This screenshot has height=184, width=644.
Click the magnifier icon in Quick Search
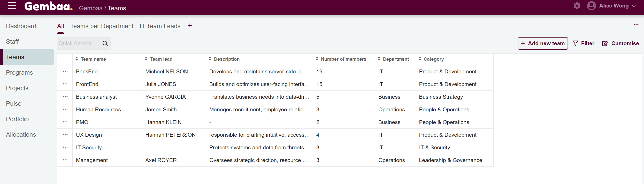coord(105,43)
